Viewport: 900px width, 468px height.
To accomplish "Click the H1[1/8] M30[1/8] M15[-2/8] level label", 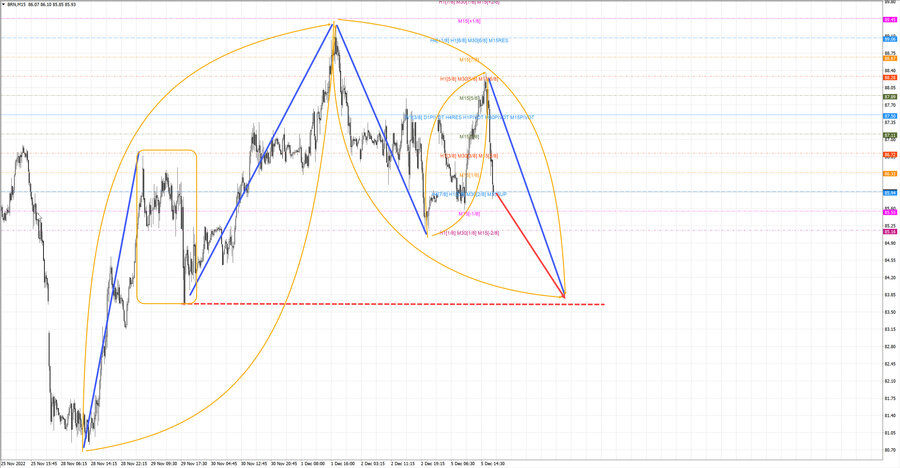I will pos(470,233).
